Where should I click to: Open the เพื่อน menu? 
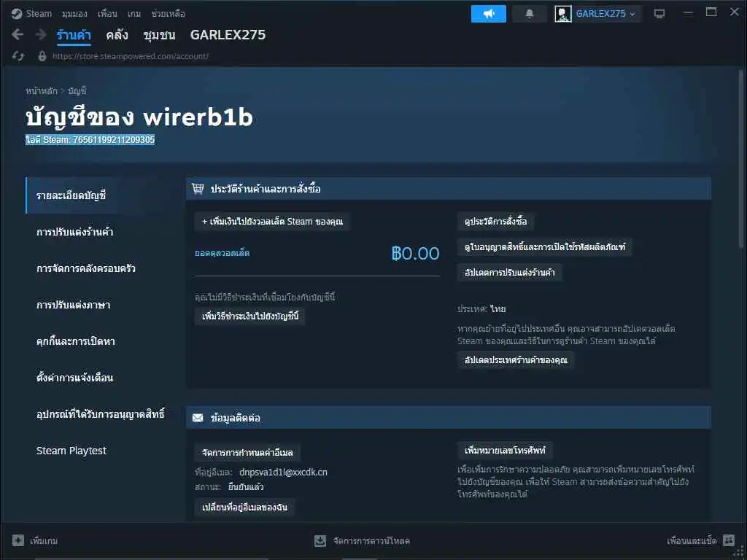pyautogui.click(x=107, y=14)
